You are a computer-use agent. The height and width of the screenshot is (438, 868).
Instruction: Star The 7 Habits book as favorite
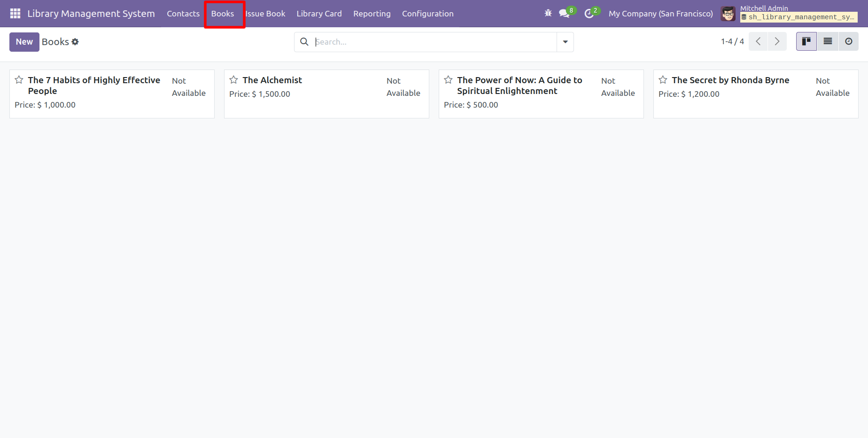click(x=19, y=80)
